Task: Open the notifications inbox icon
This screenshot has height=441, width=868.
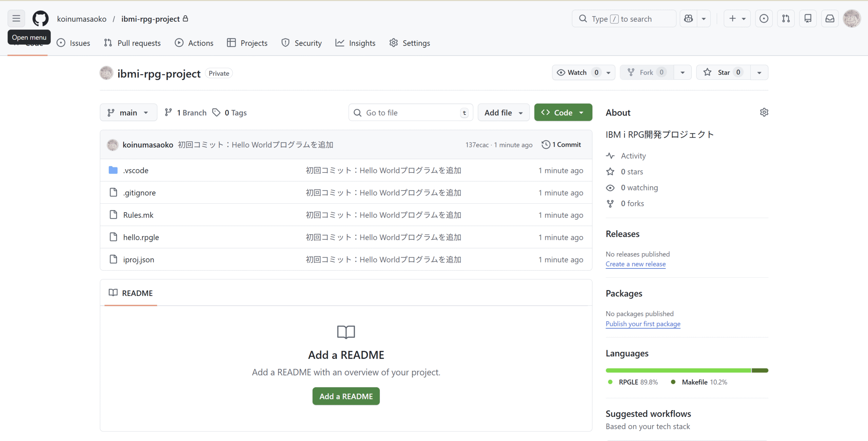Action: tap(830, 19)
